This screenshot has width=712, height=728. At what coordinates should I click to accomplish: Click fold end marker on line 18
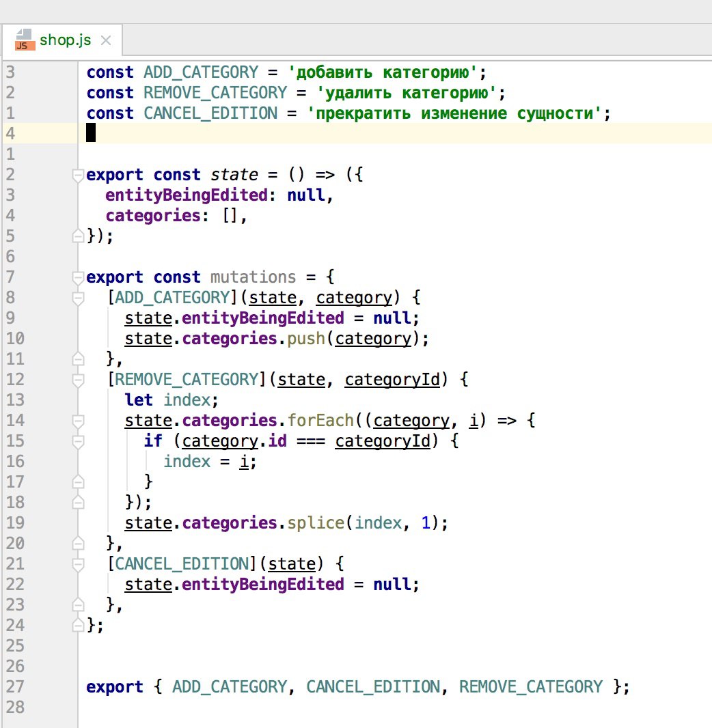pyautogui.click(x=78, y=503)
